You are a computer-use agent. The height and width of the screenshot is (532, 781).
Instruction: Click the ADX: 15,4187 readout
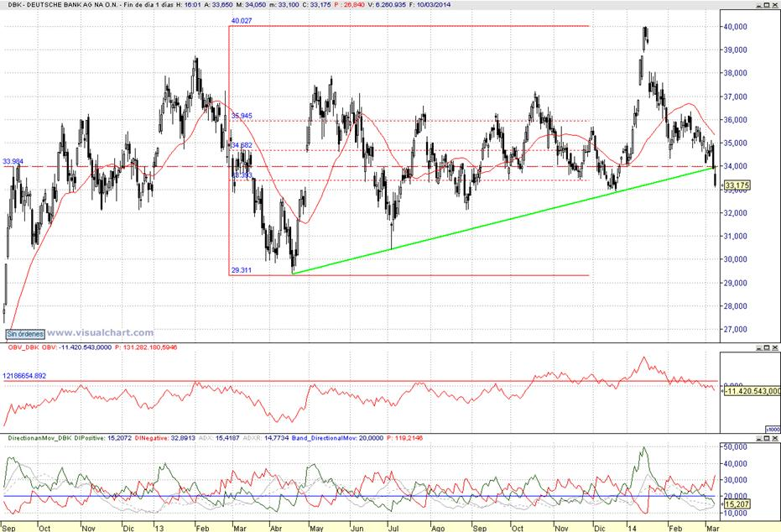(x=219, y=438)
